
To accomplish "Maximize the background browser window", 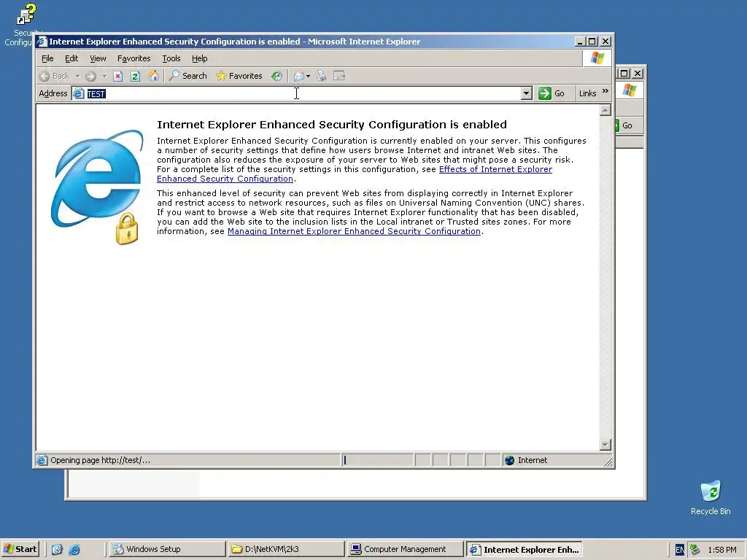I will coord(624,74).
